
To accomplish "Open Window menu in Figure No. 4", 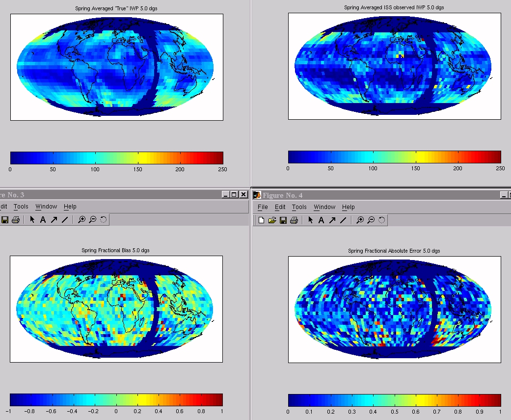I will (x=324, y=207).
